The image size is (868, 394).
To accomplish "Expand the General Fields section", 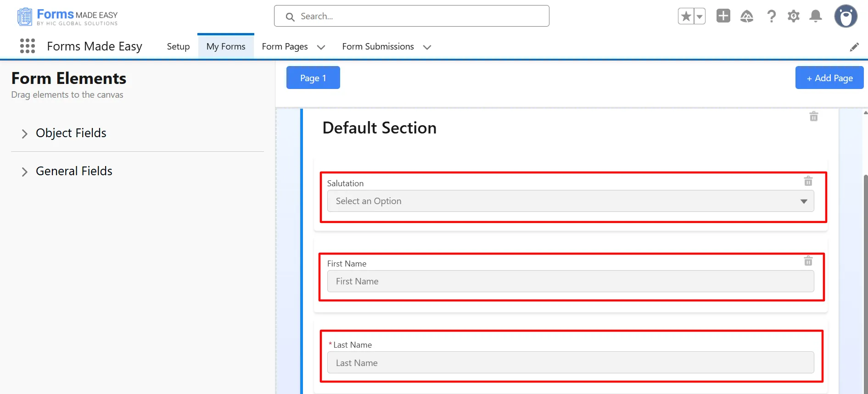I will (x=25, y=172).
